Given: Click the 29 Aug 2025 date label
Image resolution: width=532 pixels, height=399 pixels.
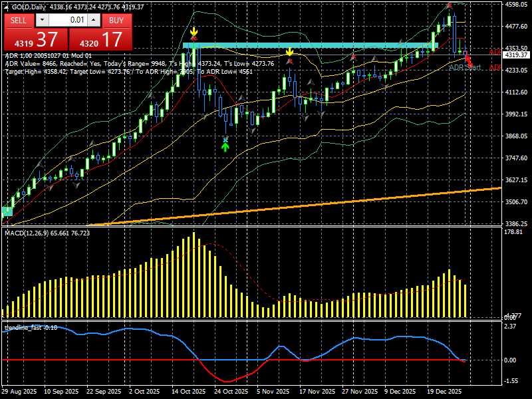Looking at the screenshot, I should tap(19, 392).
